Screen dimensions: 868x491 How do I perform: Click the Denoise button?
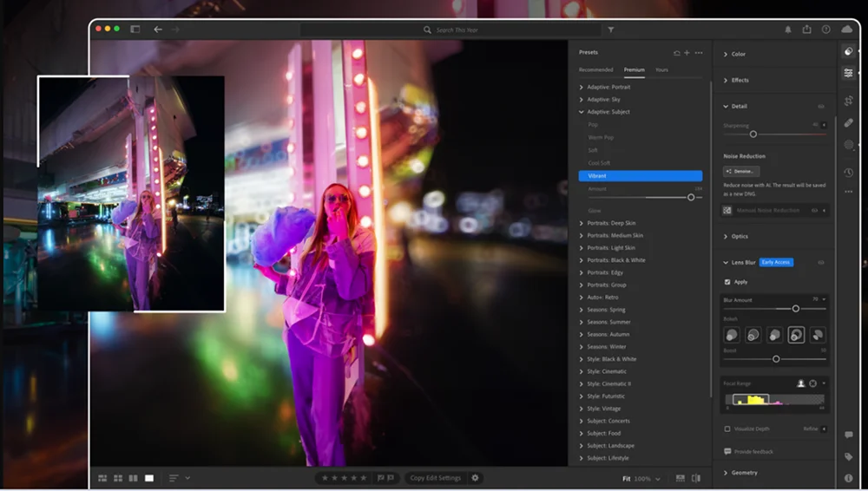point(741,172)
